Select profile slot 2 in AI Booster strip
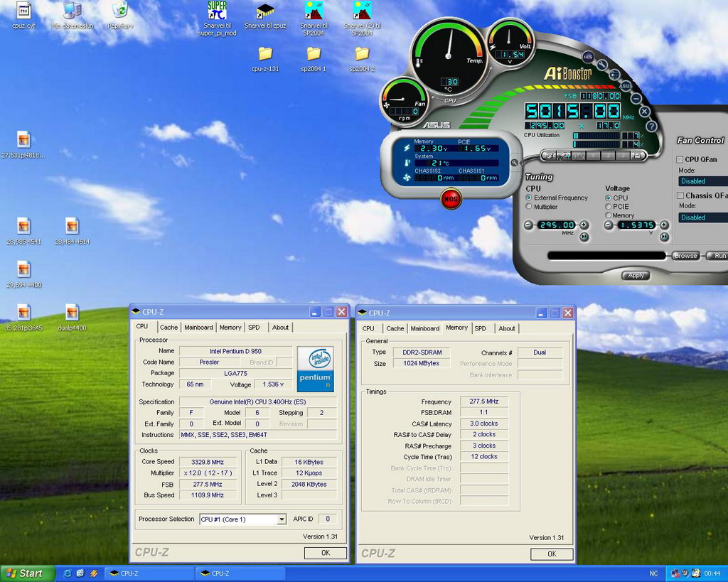Viewport: 728px width, 582px height. [608, 156]
